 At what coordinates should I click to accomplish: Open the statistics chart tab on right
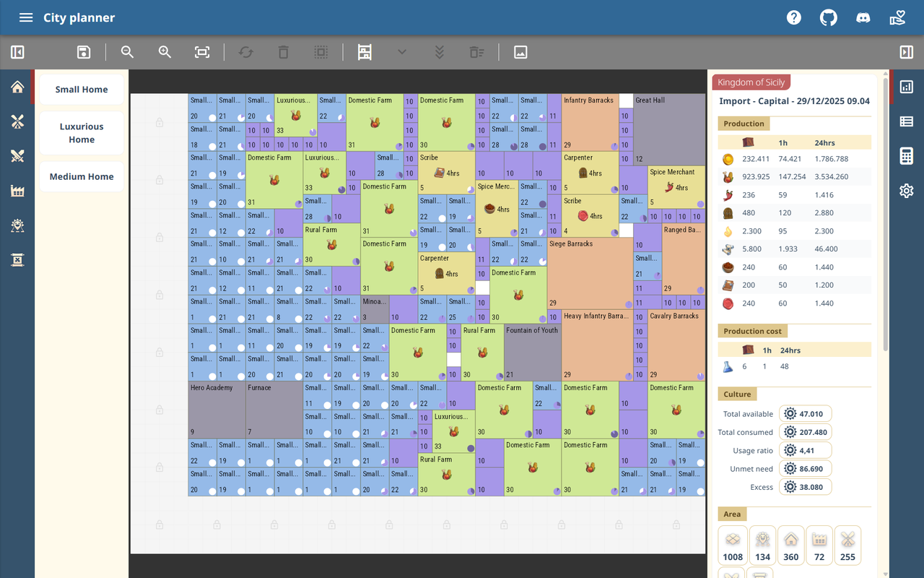(x=907, y=87)
